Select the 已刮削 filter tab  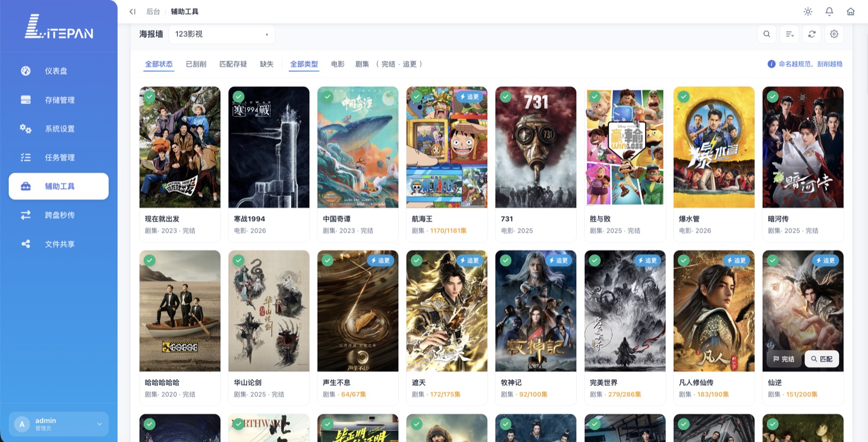coord(196,64)
